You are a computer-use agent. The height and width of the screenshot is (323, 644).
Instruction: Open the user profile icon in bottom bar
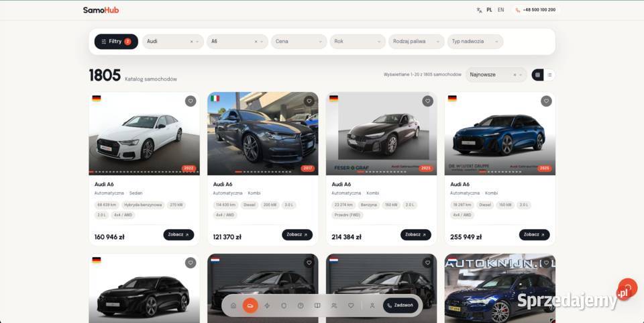coord(372,306)
